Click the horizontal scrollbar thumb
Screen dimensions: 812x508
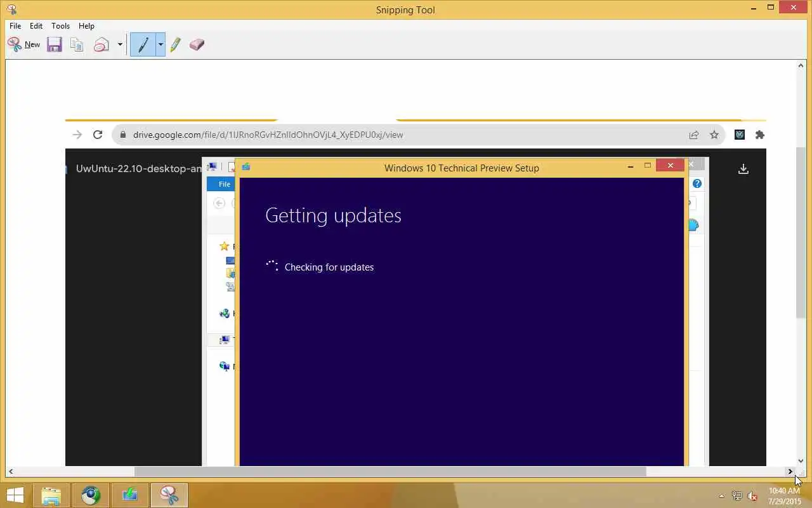coord(390,472)
